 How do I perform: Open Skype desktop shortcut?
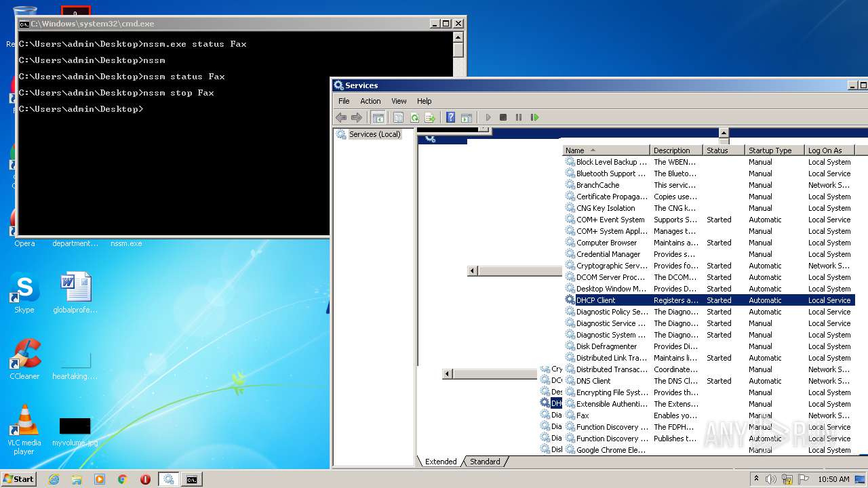coord(24,293)
